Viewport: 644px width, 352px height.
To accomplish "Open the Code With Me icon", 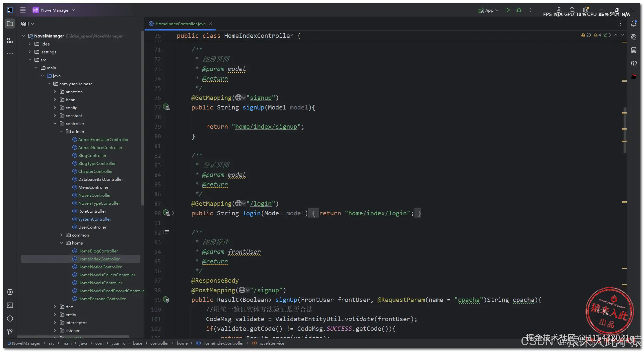I will pyautogui.click(x=559, y=10).
